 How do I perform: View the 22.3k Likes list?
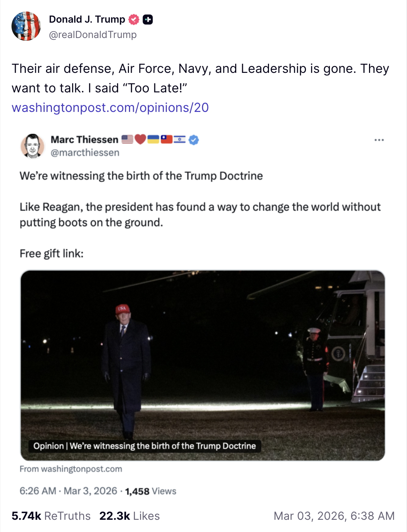click(x=129, y=516)
